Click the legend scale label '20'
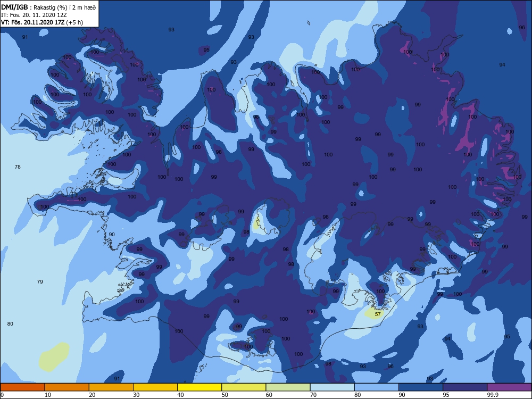Image resolution: width=532 pixels, height=399 pixels. click(x=92, y=395)
